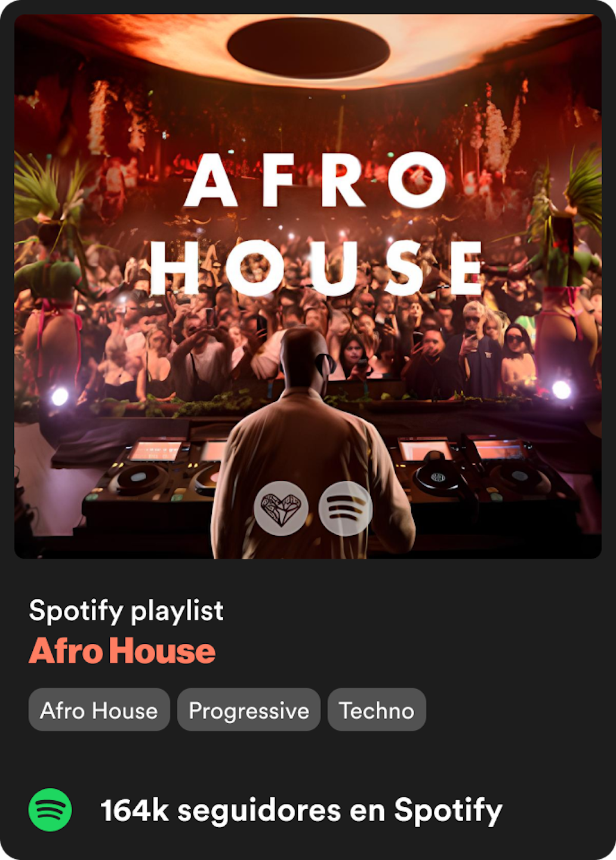Click the crowd holding phones behind the DJ
This screenshot has width=616, height=860.
pos(310,334)
